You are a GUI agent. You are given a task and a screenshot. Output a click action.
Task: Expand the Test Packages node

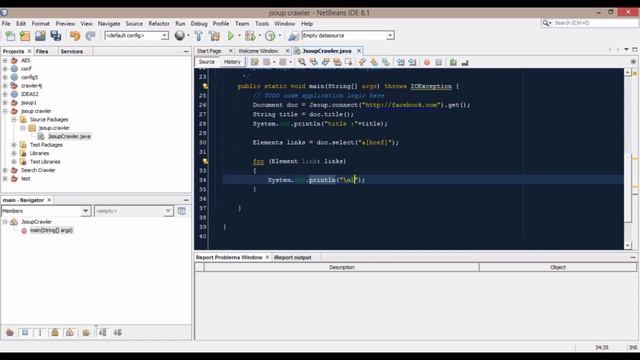14,145
